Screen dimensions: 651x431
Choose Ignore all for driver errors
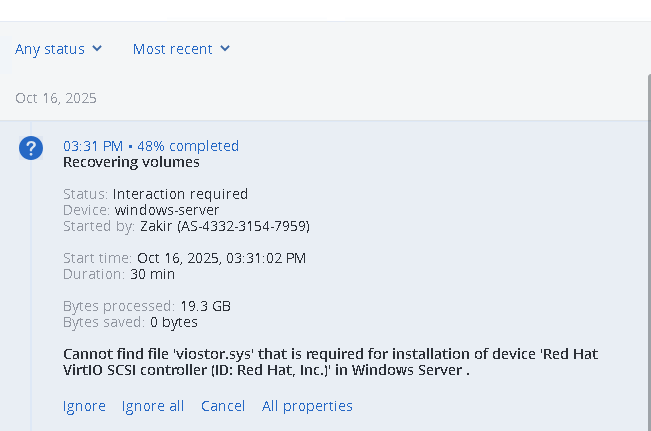[153, 406]
